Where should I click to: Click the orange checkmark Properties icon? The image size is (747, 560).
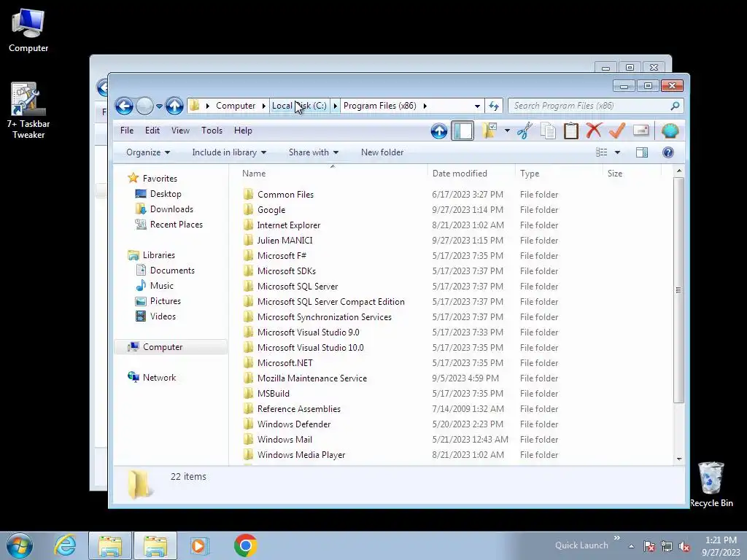pyautogui.click(x=617, y=131)
